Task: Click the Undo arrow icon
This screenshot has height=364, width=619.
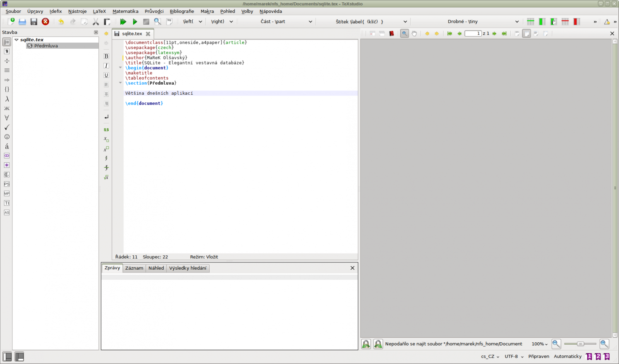Action: (x=61, y=22)
